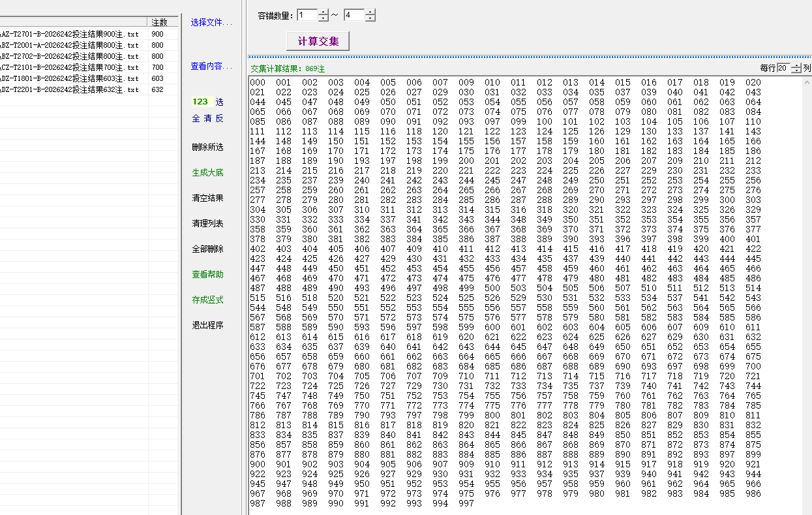Select the T1801-B 603注.txt file row

point(89,78)
